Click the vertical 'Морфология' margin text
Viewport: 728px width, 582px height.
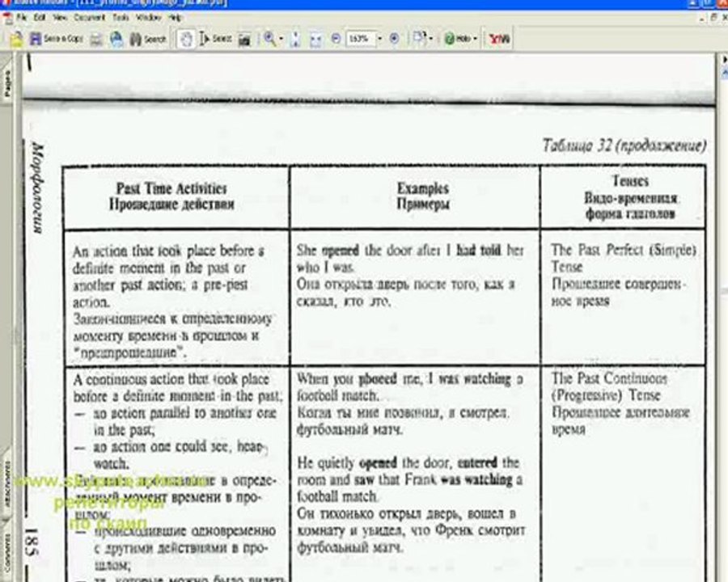pyautogui.click(x=36, y=188)
